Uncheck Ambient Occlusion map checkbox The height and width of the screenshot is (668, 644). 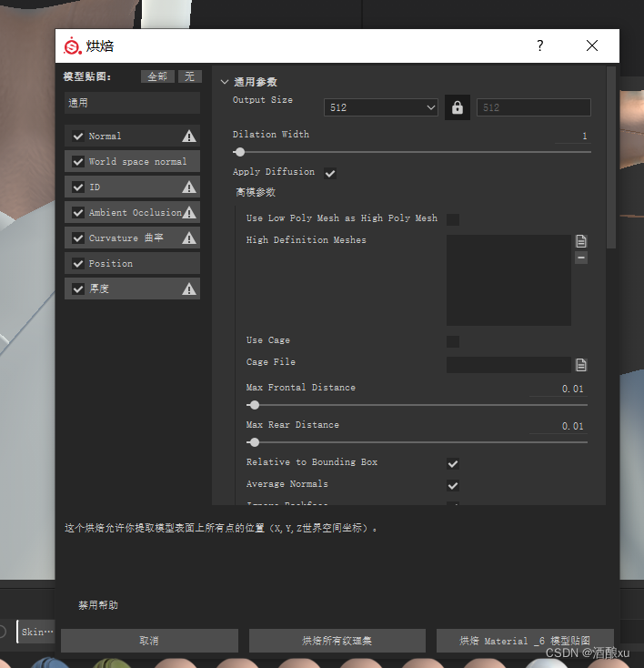click(78, 213)
